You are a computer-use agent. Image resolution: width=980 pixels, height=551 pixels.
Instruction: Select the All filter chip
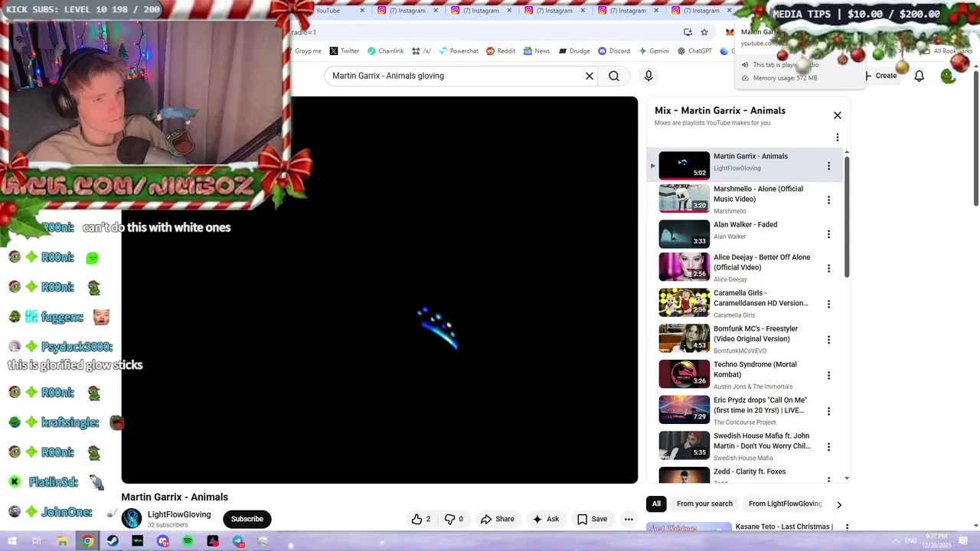coord(656,504)
